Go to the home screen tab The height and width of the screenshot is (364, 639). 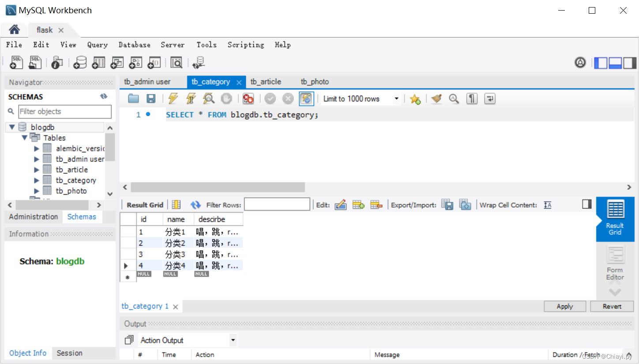click(15, 30)
